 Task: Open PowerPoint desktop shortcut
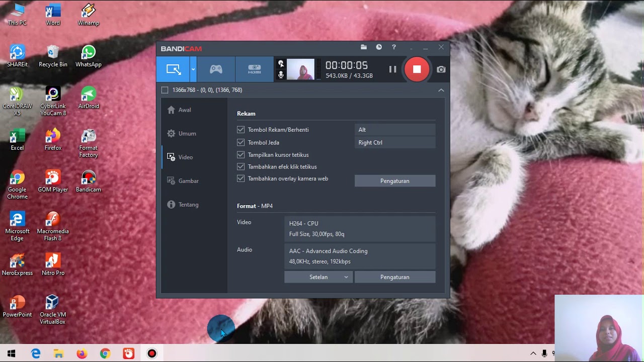click(17, 307)
